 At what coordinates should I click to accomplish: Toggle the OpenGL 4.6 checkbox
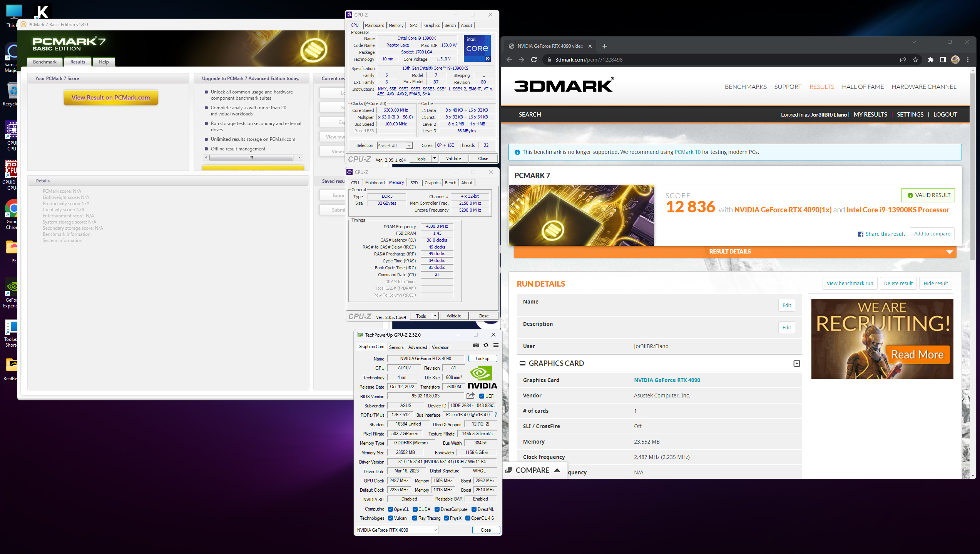[468, 518]
